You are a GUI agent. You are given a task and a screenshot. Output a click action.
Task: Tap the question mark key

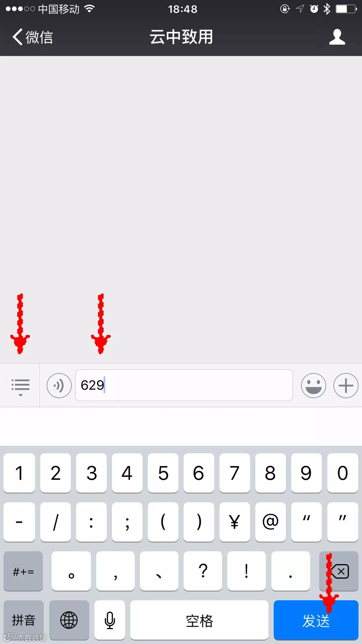click(203, 571)
